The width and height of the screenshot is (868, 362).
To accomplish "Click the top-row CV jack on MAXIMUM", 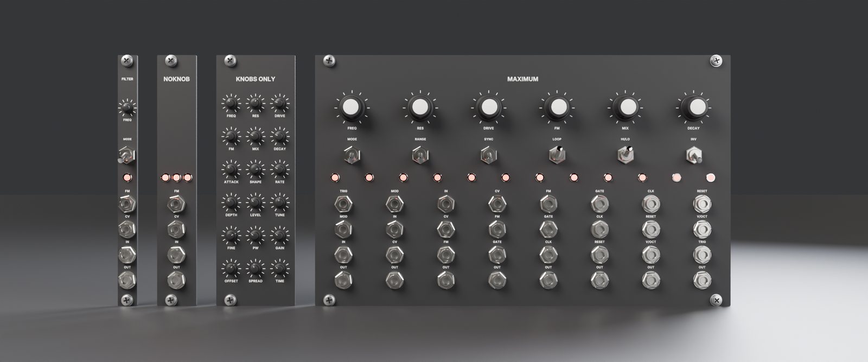I will 497,204.
